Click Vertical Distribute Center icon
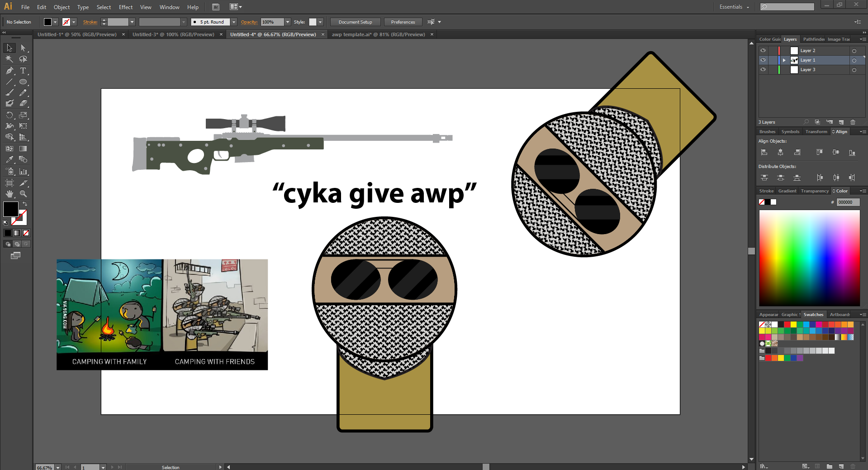This screenshot has width=868, height=470. tap(781, 177)
